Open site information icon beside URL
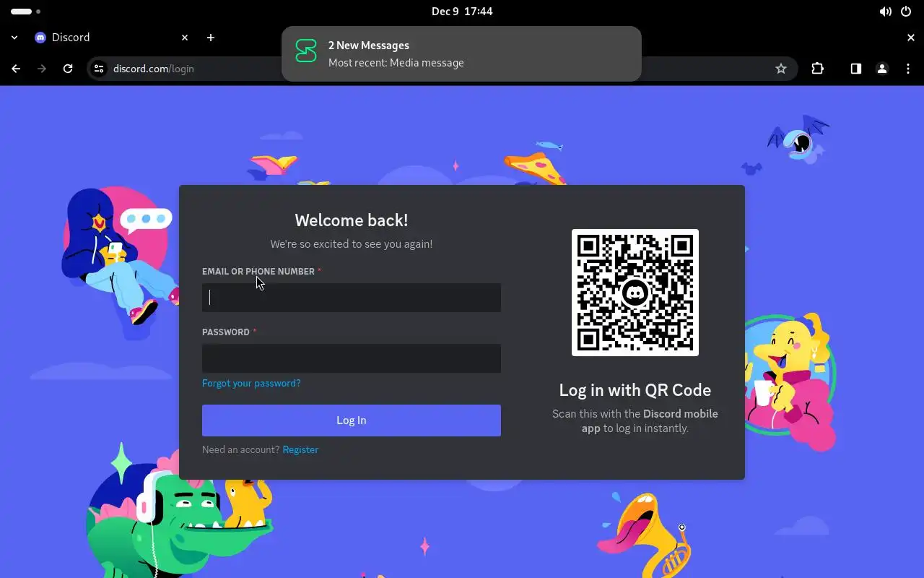Image resolution: width=924 pixels, height=578 pixels. click(x=100, y=69)
